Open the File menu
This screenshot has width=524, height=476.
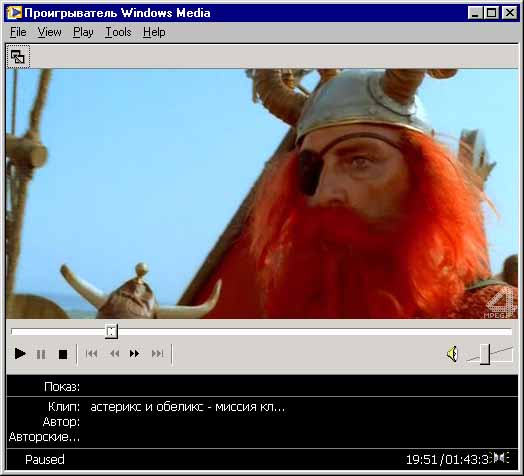(x=18, y=32)
